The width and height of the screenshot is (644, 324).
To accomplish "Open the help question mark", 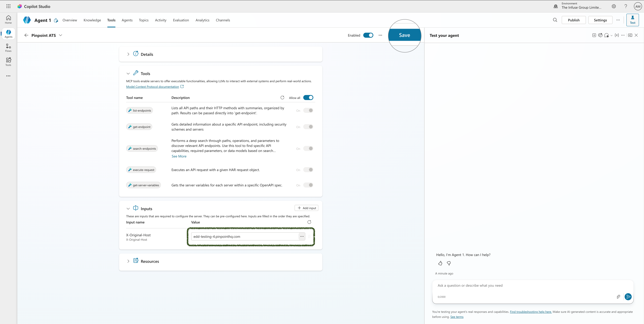I will click(x=626, y=6).
